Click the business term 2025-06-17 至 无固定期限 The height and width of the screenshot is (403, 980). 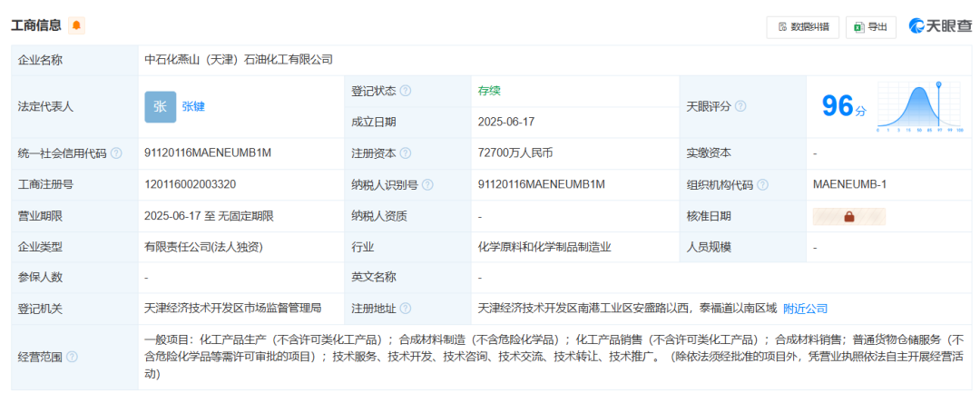click(x=209, y=216)
